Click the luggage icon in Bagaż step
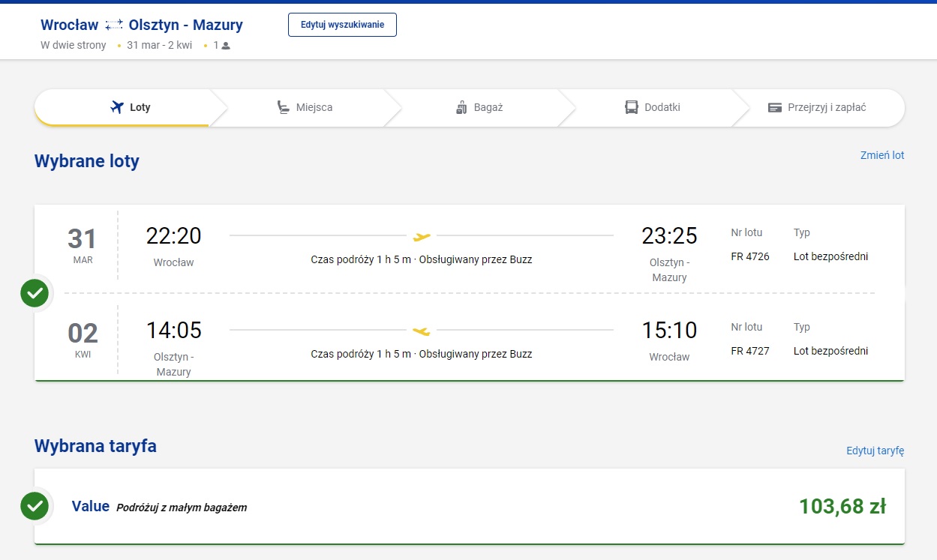 (x=461, y=107)
